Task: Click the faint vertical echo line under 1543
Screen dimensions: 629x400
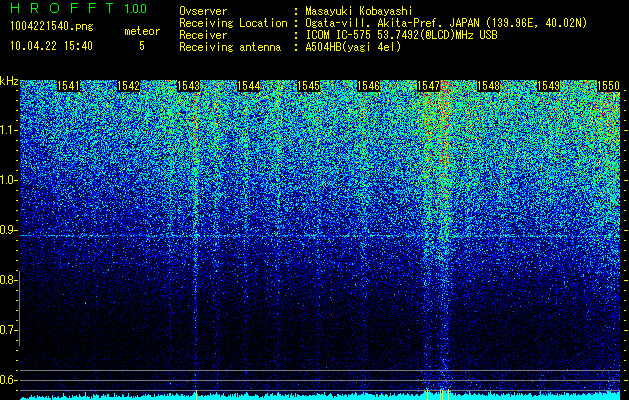Action: coord(196,241)
